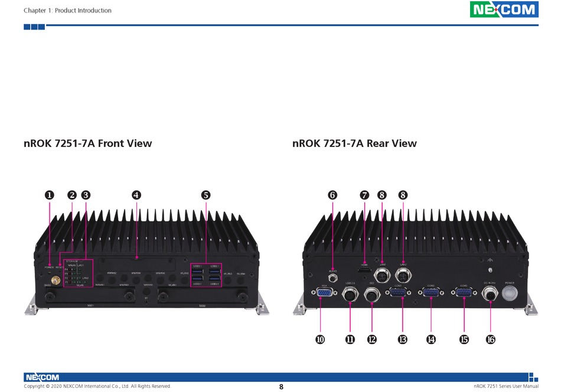The width and height of the screenshot is (561, 392).
Task: Select the "nROK 7251 Series User Manual" footer text
Action: pyautogui.click(x=506, y=386)
